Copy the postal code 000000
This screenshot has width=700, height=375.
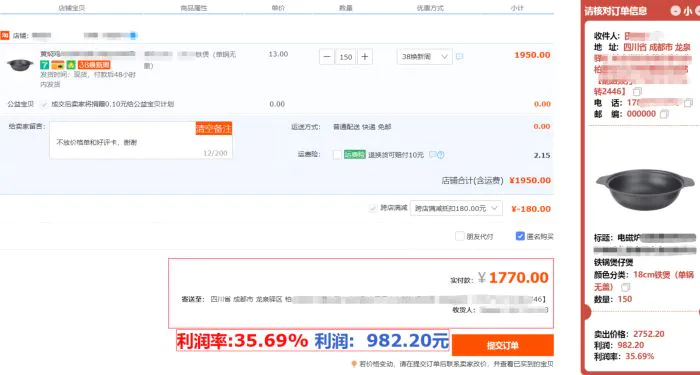(664, 114)
